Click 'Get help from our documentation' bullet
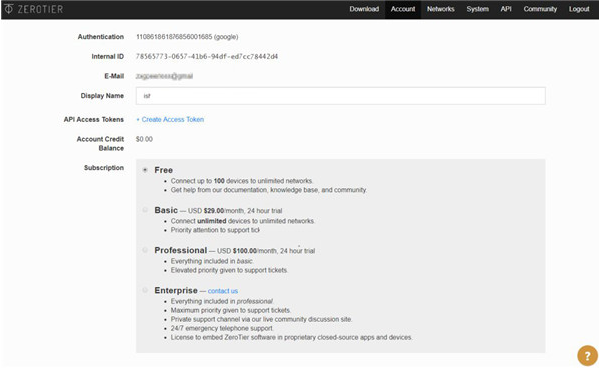 (x=269, y=190)
